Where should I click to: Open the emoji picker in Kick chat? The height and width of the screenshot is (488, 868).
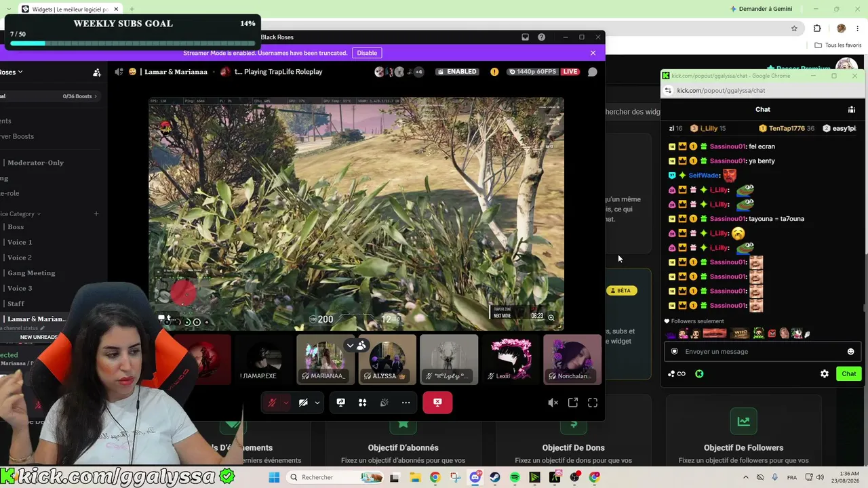(x=850, y=352)
